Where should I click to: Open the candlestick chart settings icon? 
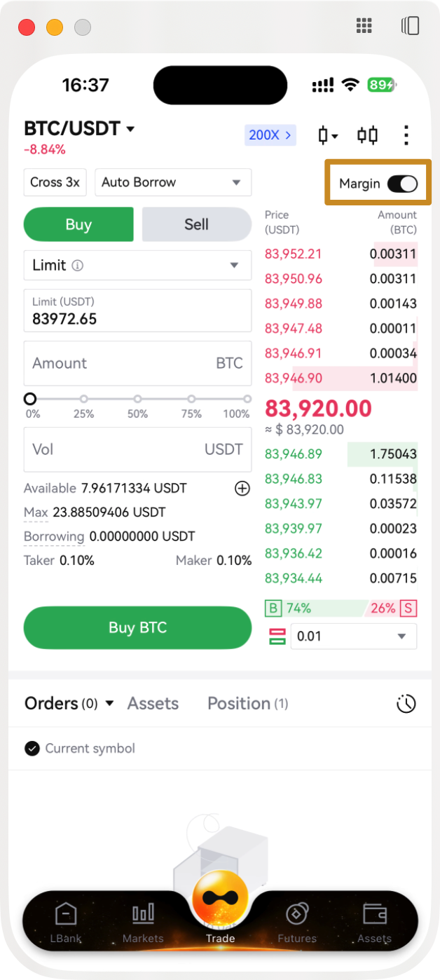pyautogui.click(x=326, y=135)
